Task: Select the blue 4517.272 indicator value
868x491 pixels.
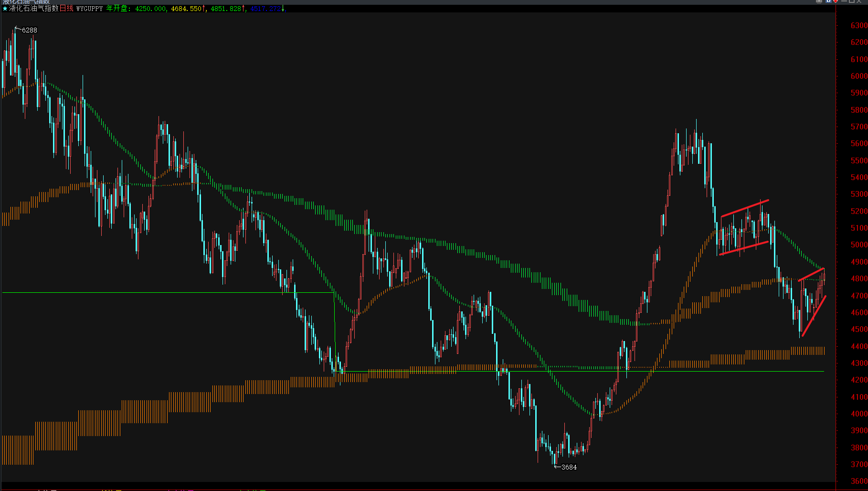Action: pos(266,9)
